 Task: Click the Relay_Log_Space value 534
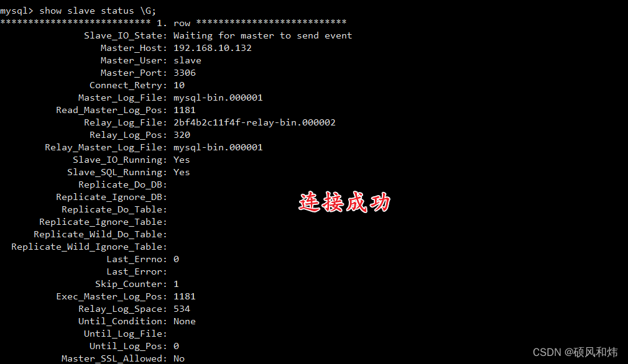tap(182, 309)
